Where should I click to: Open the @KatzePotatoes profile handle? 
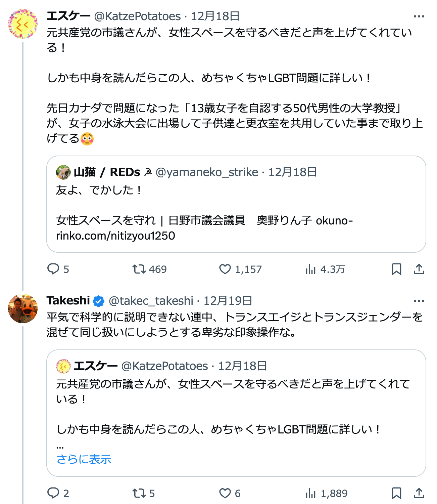tap(137, 16)
